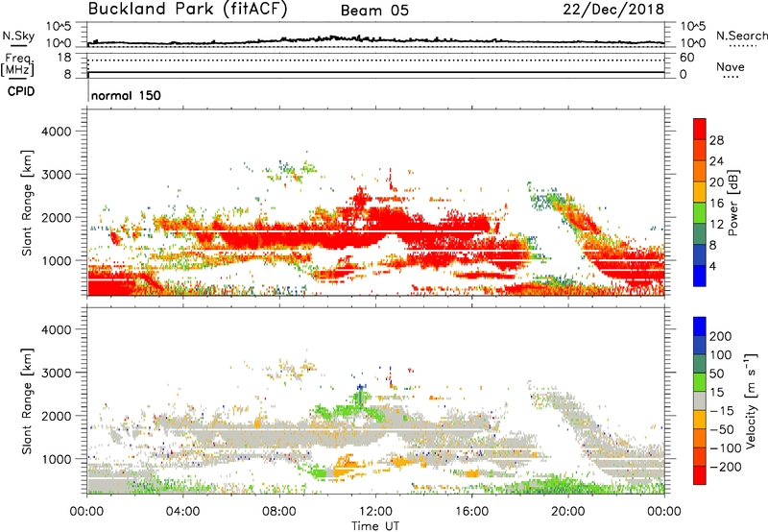768x532 pixels.
Task: Select the grey -15 to 15 velocity segment
Action: (x=700, y=401)
